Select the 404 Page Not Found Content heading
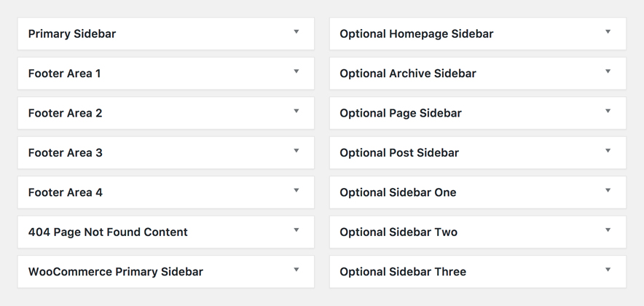644x306 pixels. coord(108,232)
